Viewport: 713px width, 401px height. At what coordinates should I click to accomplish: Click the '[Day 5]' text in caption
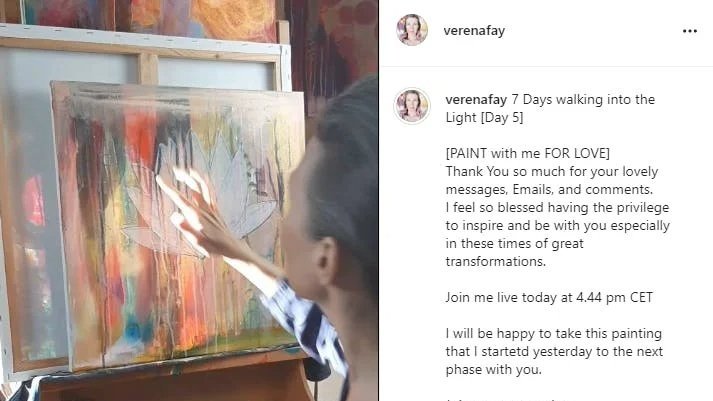[x=502, y=117]
